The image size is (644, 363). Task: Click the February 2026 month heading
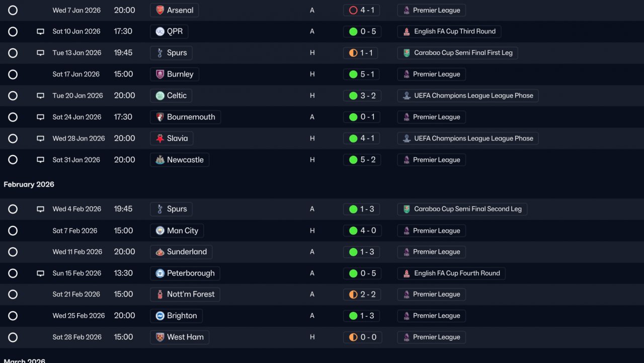point(29,185)
